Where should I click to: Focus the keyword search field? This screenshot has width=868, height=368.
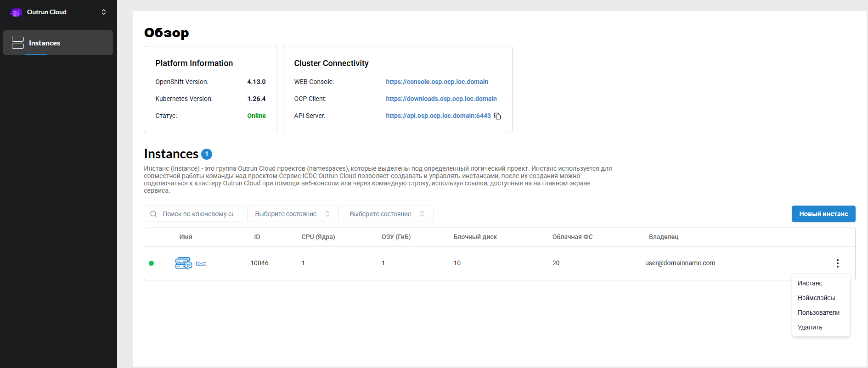coord(194,214)
